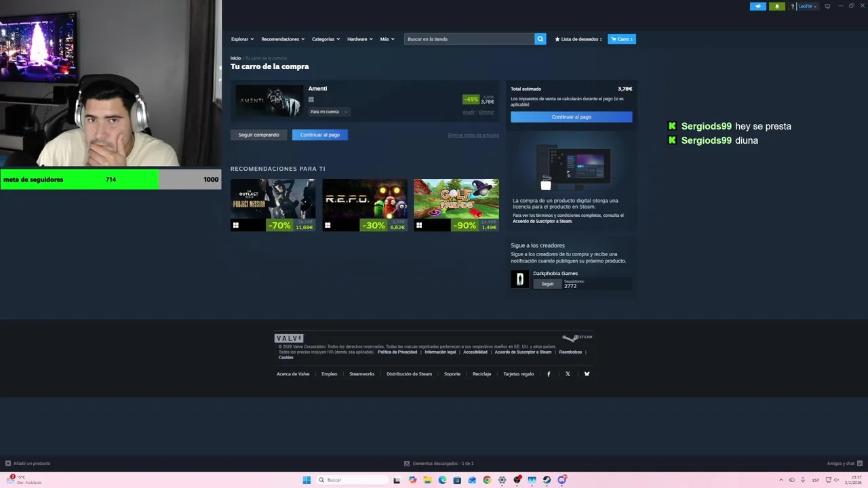The width and height of the screenshot is (868, 488).
Task: Click the Eliminar link on Amenti item
Action: 486,112
